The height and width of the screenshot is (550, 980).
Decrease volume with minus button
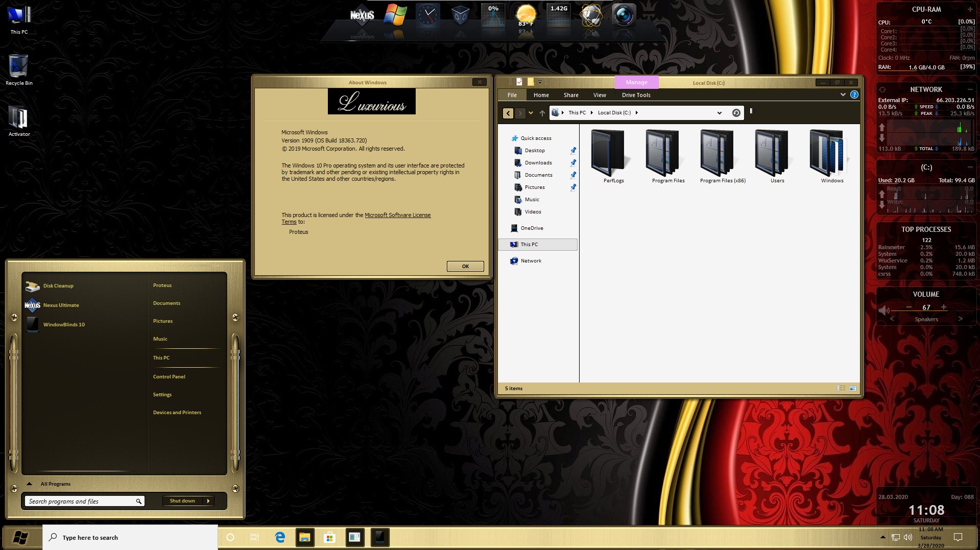pyautogui.click(x=909, y=307)
